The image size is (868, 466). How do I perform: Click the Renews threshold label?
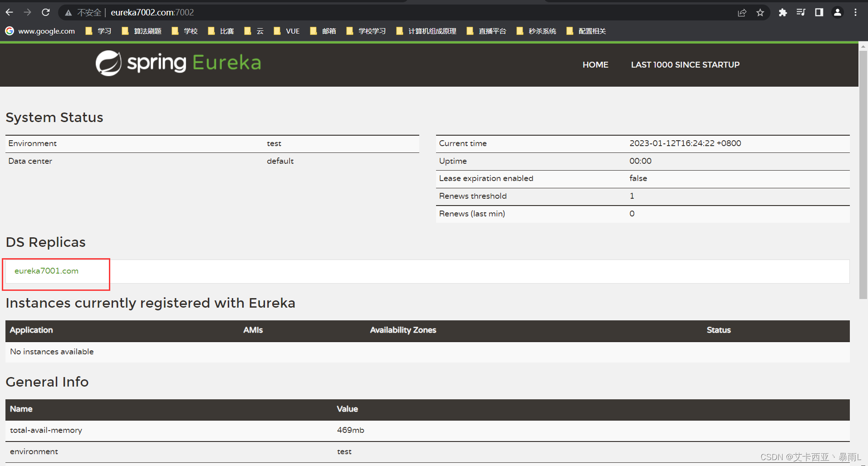pos(473,196)
